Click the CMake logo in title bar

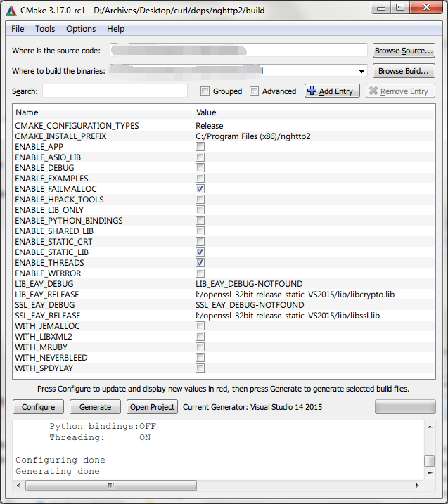tap(11, 11)
